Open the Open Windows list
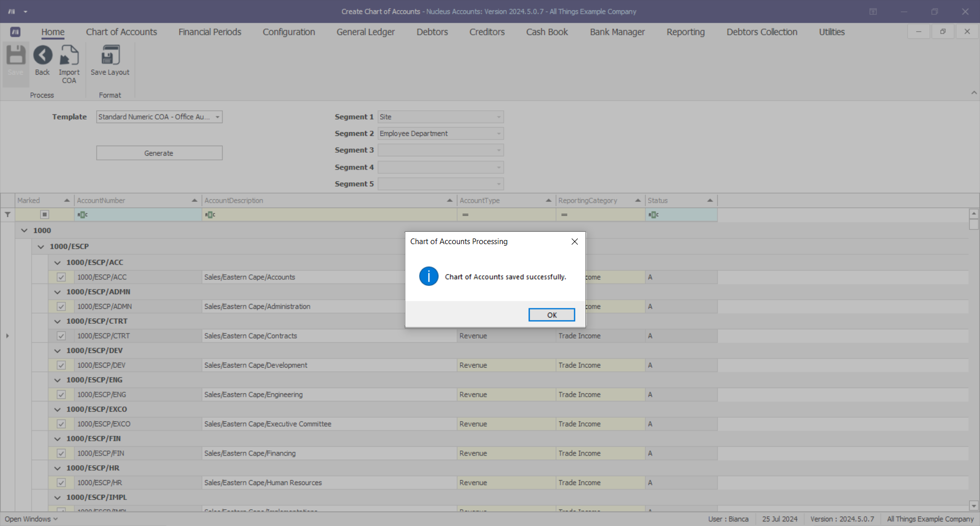The height and width of the screenshot is (526, 980). point(31,519)
